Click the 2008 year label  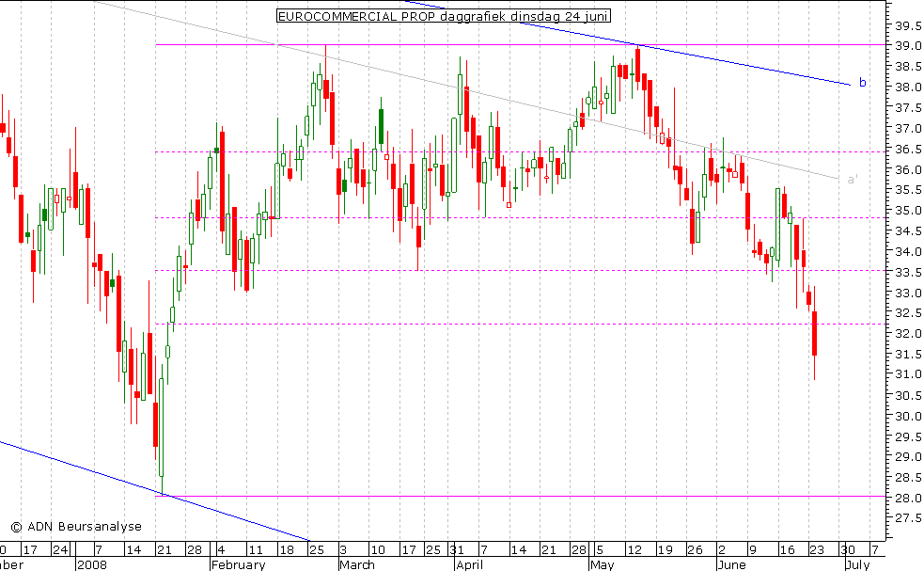(92, 564)
